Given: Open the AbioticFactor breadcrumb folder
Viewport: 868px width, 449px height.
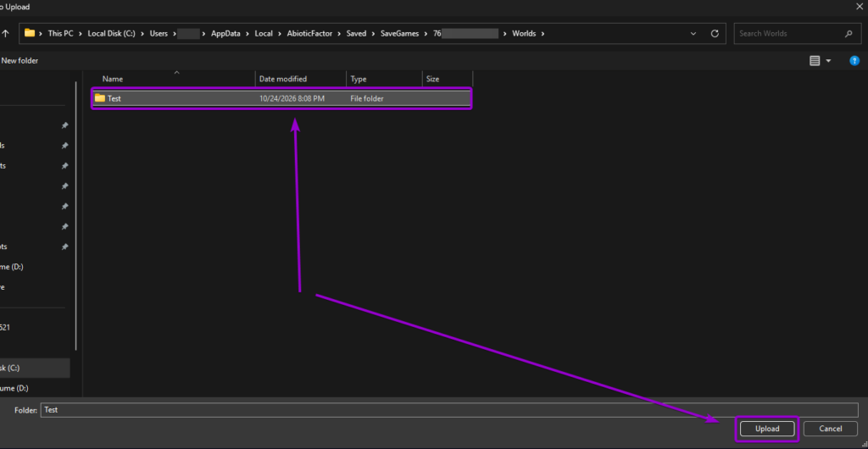Looking at the screenshot, I should tap(310, 33).
